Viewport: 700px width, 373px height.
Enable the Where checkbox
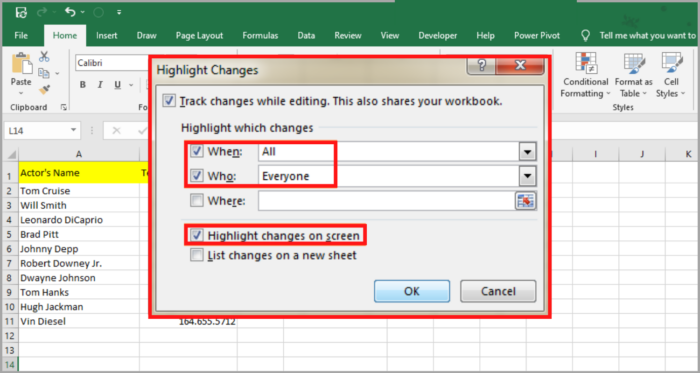[196, 201]
